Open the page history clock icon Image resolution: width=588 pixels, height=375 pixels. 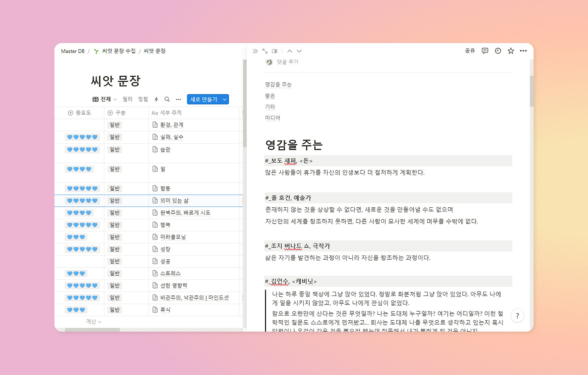click(498, 51)
